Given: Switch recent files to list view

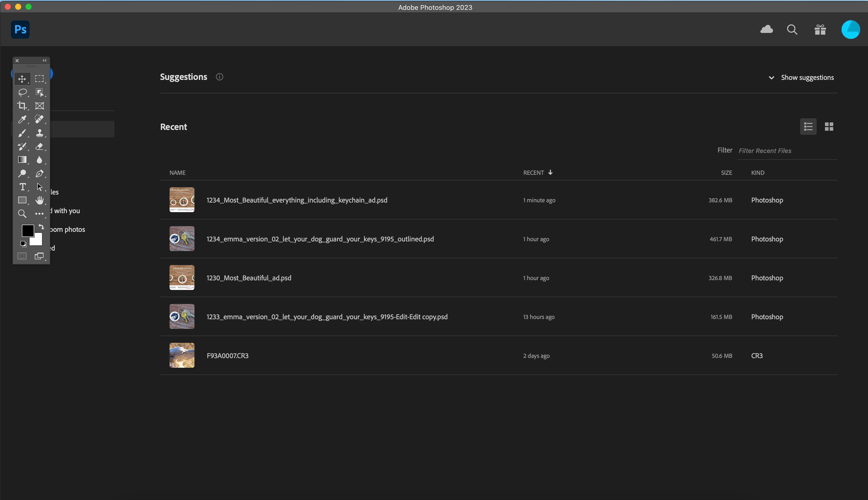Looking at the screenshot, I should (x=808, y=127).
